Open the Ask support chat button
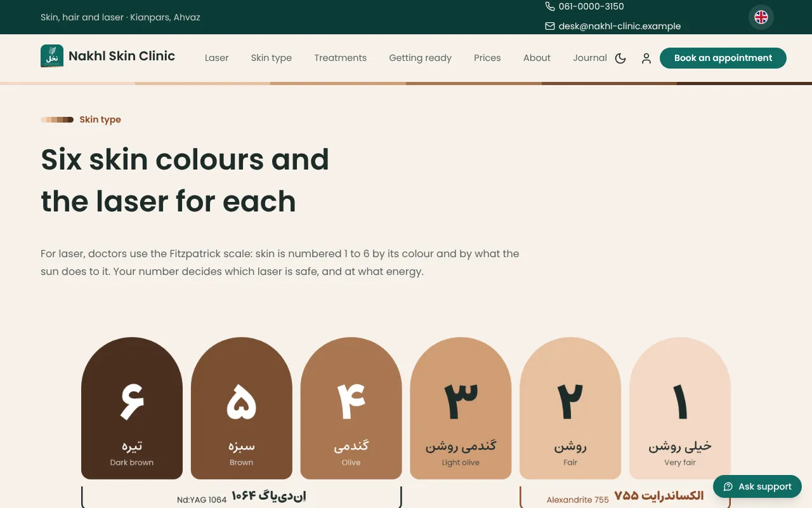Image resolution: width=812 pixels, height=508 pixels. [757, 486]
